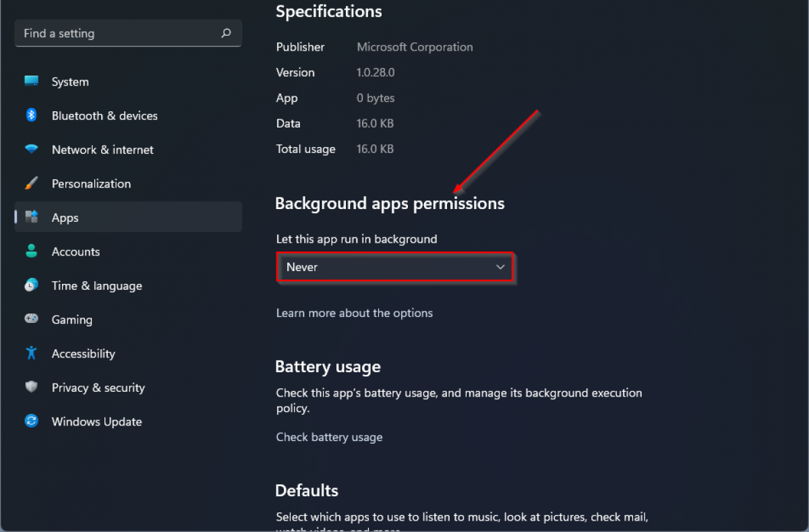
Task: Click the System monitor icon
Action: point(31,81)
